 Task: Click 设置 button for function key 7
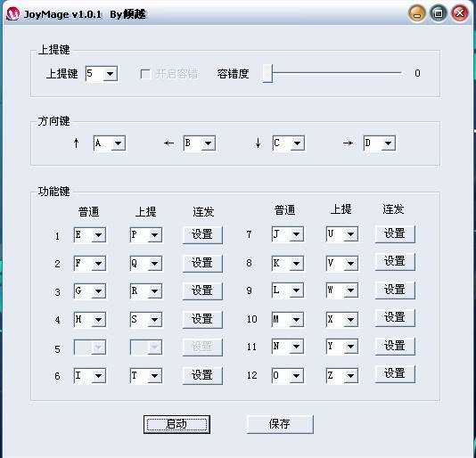click(x=395, y=233)
